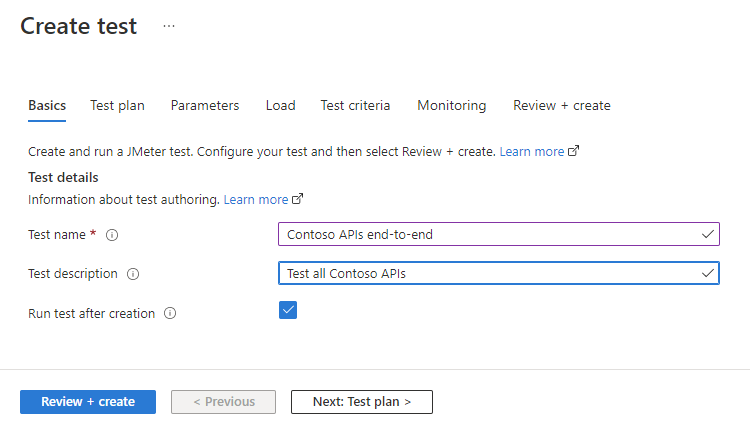Switch to the Test plan tab
This screenshot has width=750, height=437.
117,105
